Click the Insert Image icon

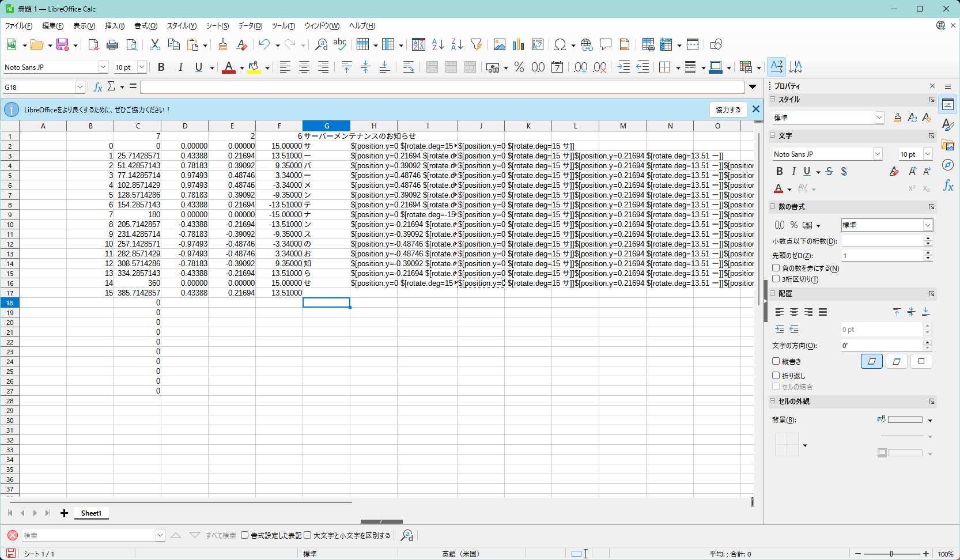coord(499,44)
